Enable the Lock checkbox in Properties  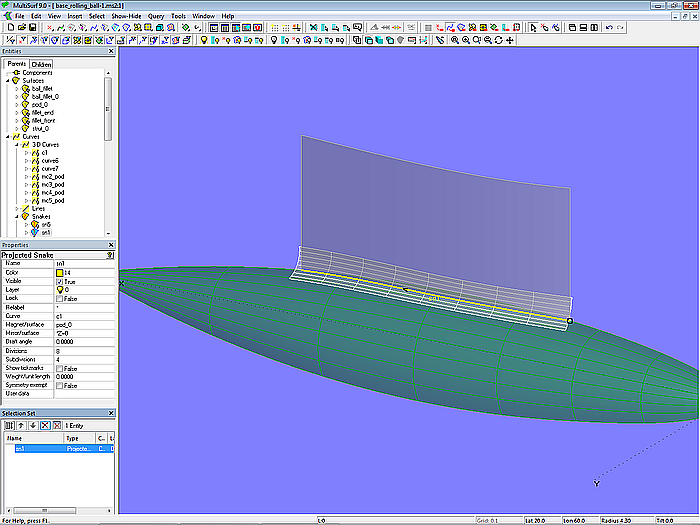tap(60, 298)
